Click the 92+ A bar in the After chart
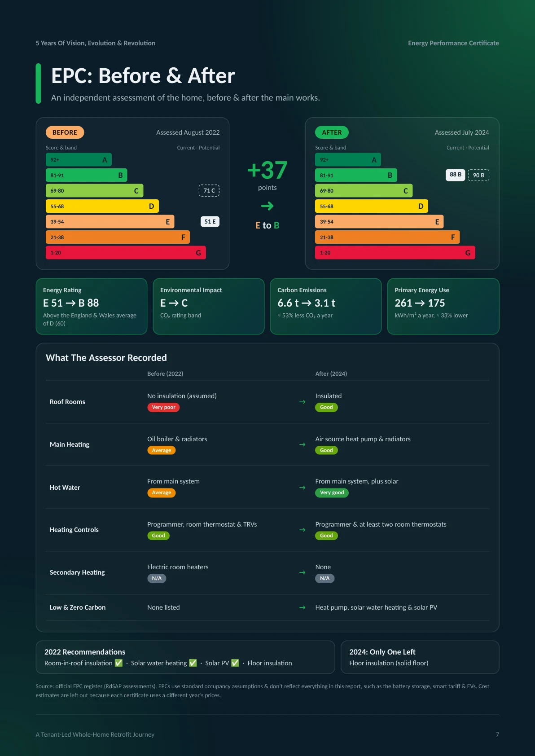Image resolution: width=535 pixels, height=756 pixels. (348, 160)
